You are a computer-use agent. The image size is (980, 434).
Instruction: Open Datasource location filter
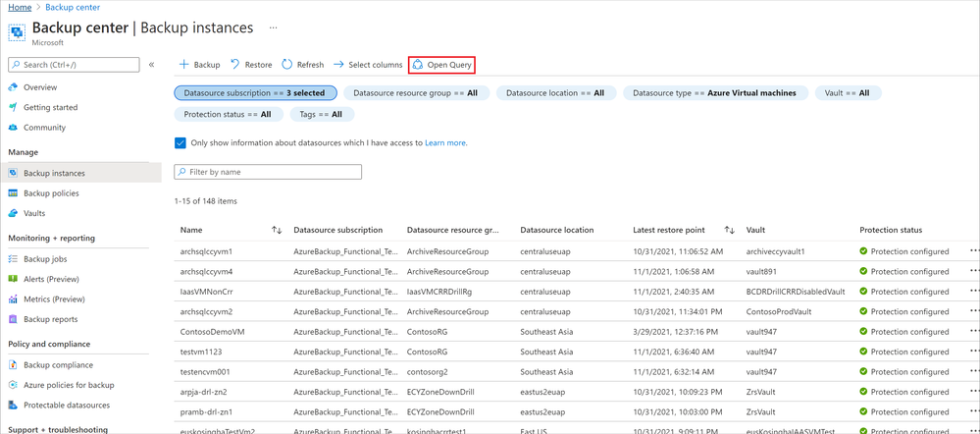click(x=555, y=93)
